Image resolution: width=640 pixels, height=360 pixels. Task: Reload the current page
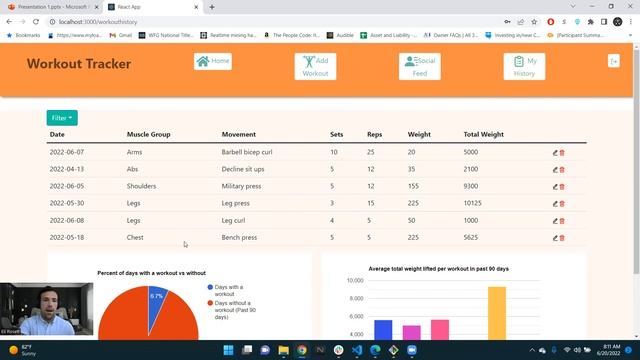click(x=36, y=22)
